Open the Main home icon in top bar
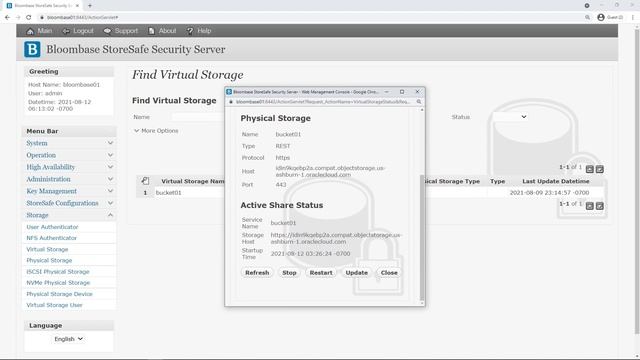Image resolution: width=640 pixels, height=360 pixels. pyautogui.click(x=30, y=31)
